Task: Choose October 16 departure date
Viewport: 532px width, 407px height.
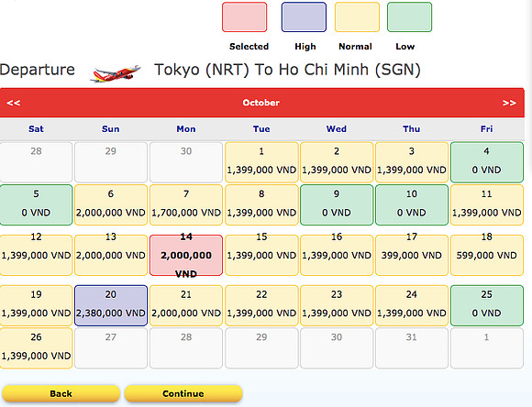Action: (x=337, y=255)
